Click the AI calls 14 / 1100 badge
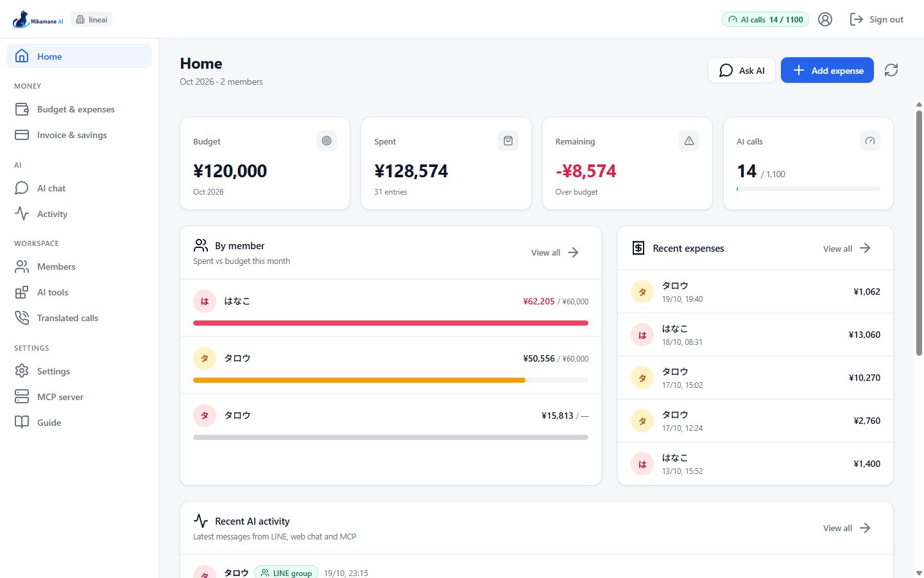Image resolution: width=924 pixels, height=578 pixels. pos(766,19)
